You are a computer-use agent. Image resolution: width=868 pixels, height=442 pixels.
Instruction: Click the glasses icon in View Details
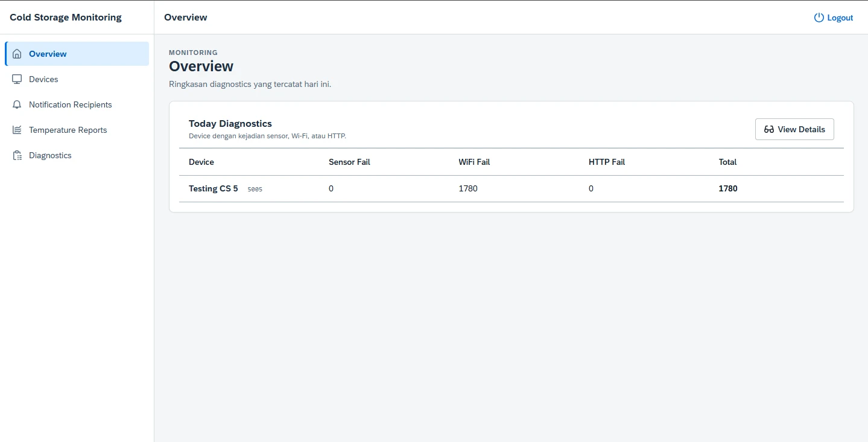[x=769, y=129]
